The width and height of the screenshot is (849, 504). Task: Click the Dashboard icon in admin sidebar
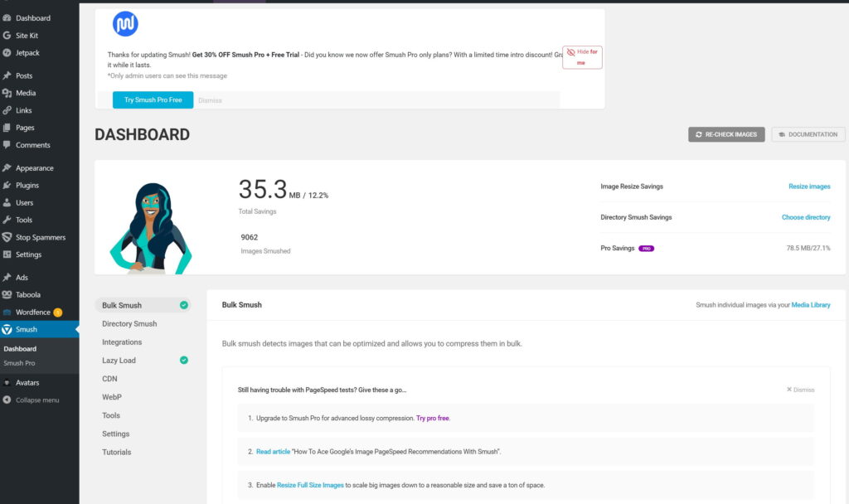(x=7, y=18)
